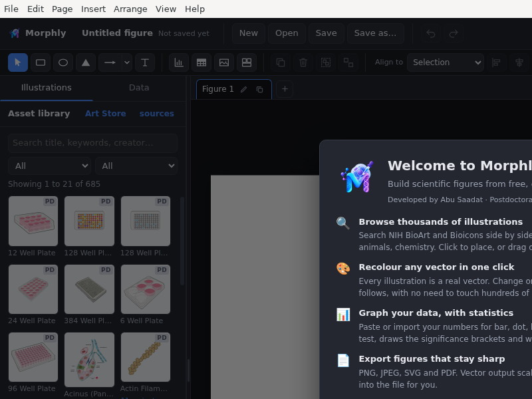Click the trash delete icon
532x399 pixels.
click(303, 63)
